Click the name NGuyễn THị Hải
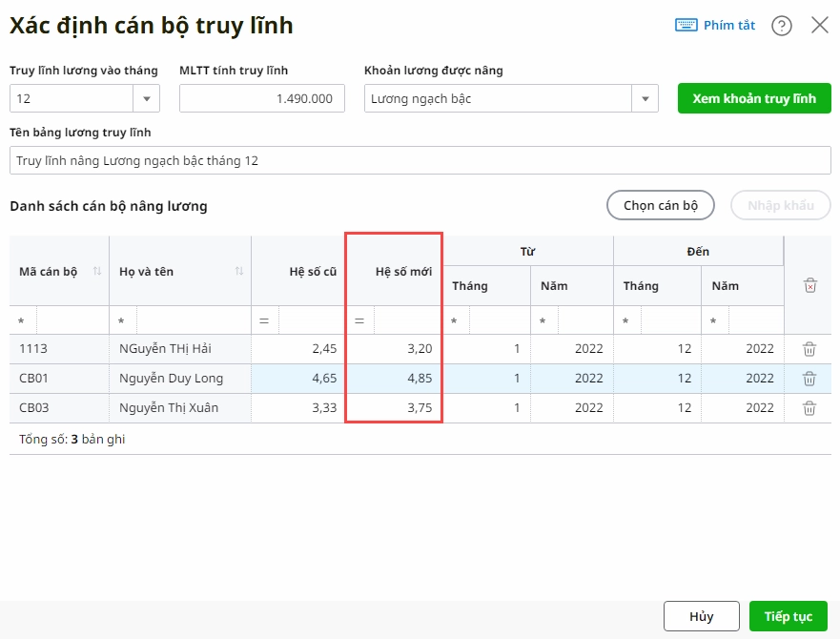This screenshot has height=639, width=840. click(165, 348)
